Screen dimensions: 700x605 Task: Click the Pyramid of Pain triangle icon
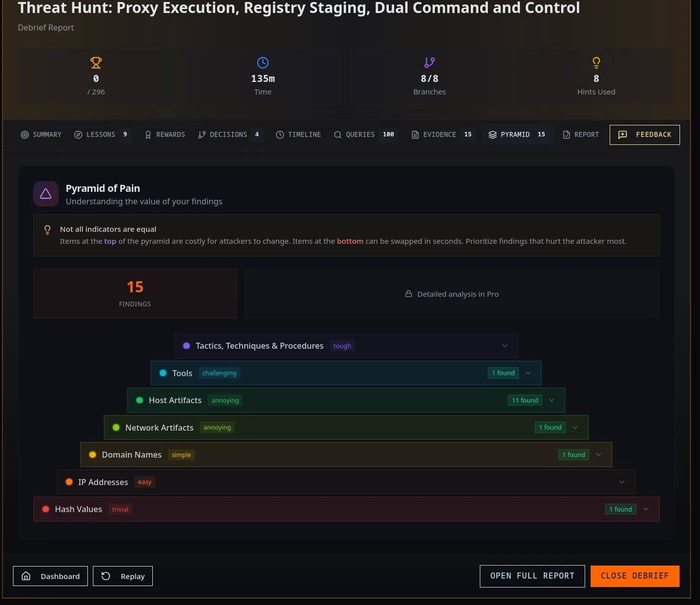[x=46, y=194]
